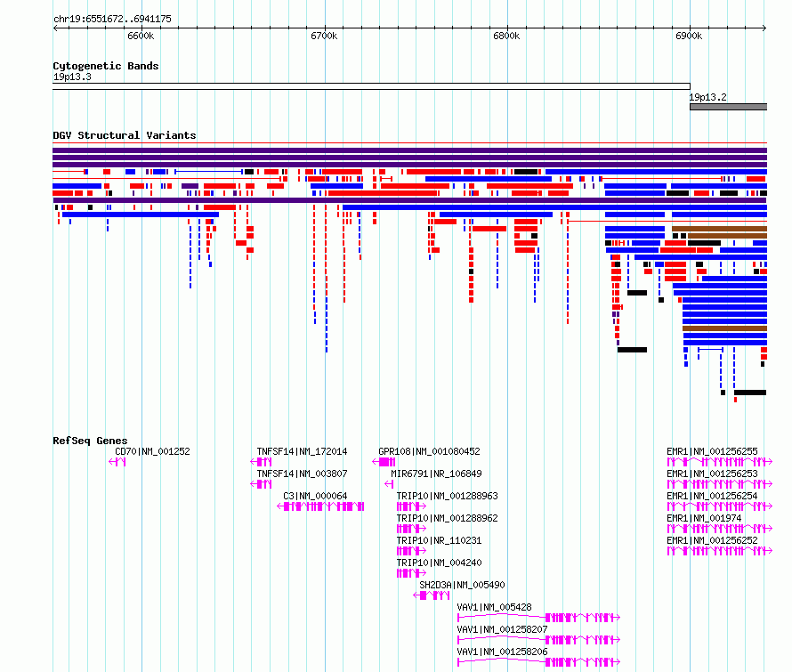Click the right arrowhead of the ruler
Screen dimensions: 792x672
click(x=764, y=28)
